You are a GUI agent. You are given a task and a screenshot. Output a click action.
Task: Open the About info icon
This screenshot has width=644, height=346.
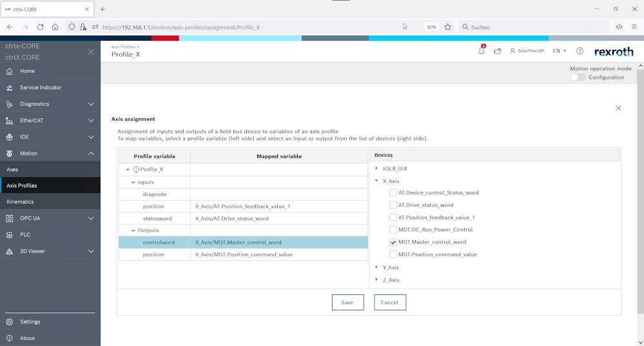pyautogui.click(x=10, y=338)
